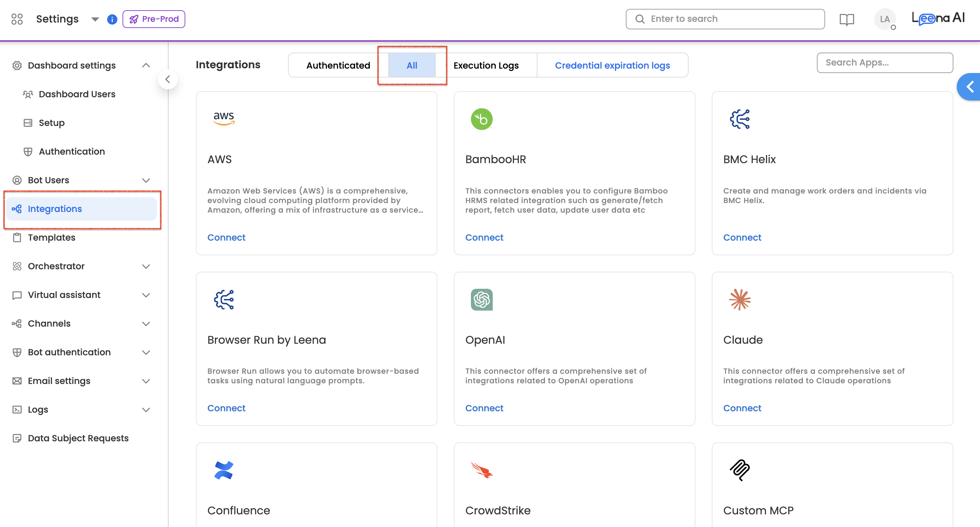Switch to the Authenticated tab

[x=338, y=66]
